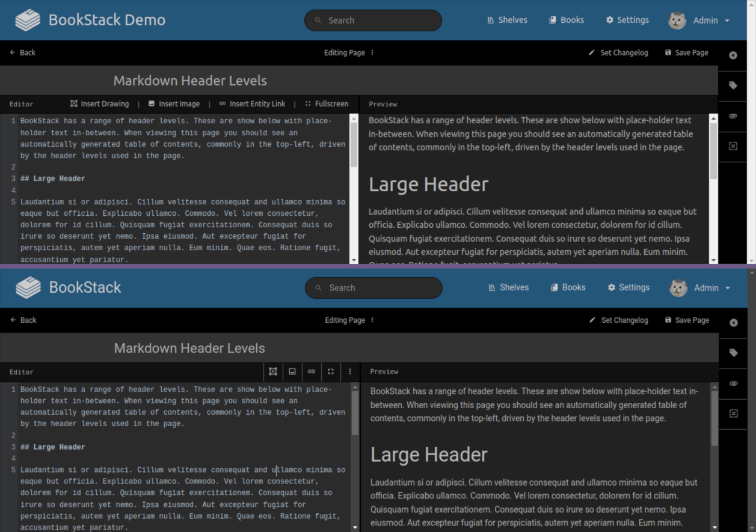
Task: Click Set Changelog in bottom BookStack window
Action: pos(619,320)
